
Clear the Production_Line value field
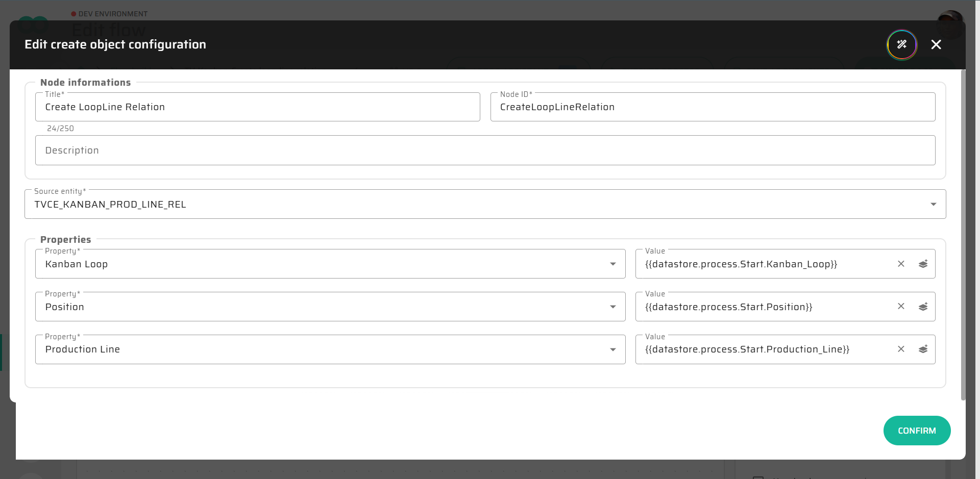pos(901,349)
